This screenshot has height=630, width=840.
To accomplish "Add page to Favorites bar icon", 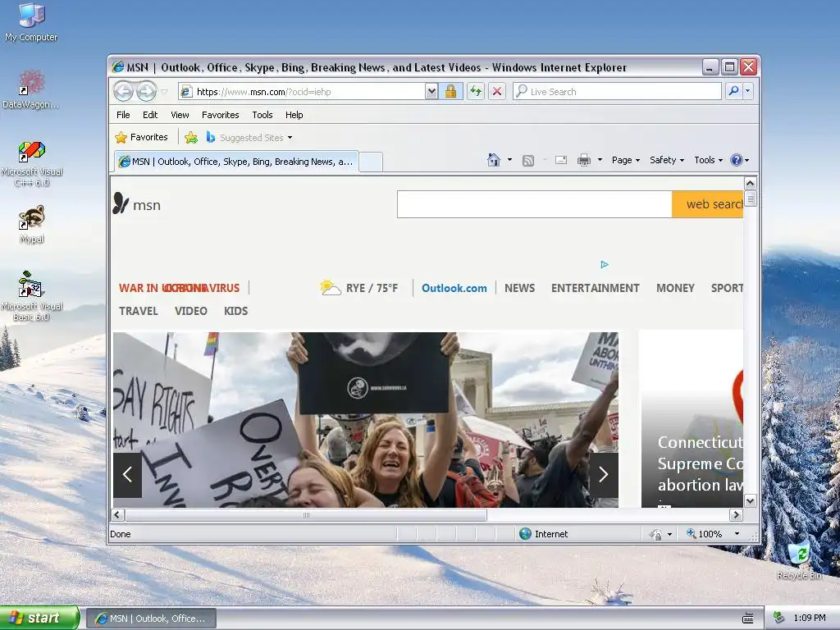I will [x=191, y=138].
